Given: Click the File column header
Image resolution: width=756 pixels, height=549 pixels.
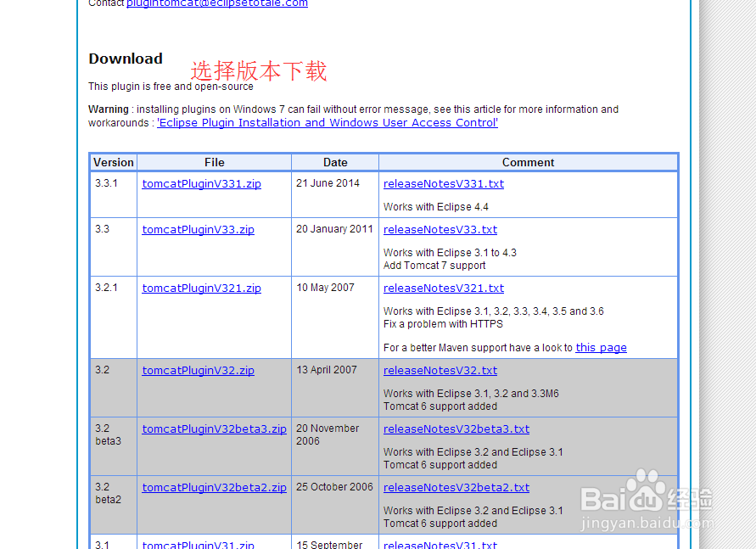Looking at the screenshot, I should pos(214,162).
